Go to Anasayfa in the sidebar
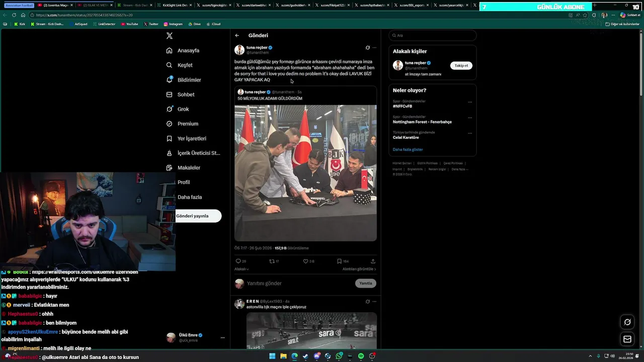This screenshot has height=362, width=644. coord(183,50)
